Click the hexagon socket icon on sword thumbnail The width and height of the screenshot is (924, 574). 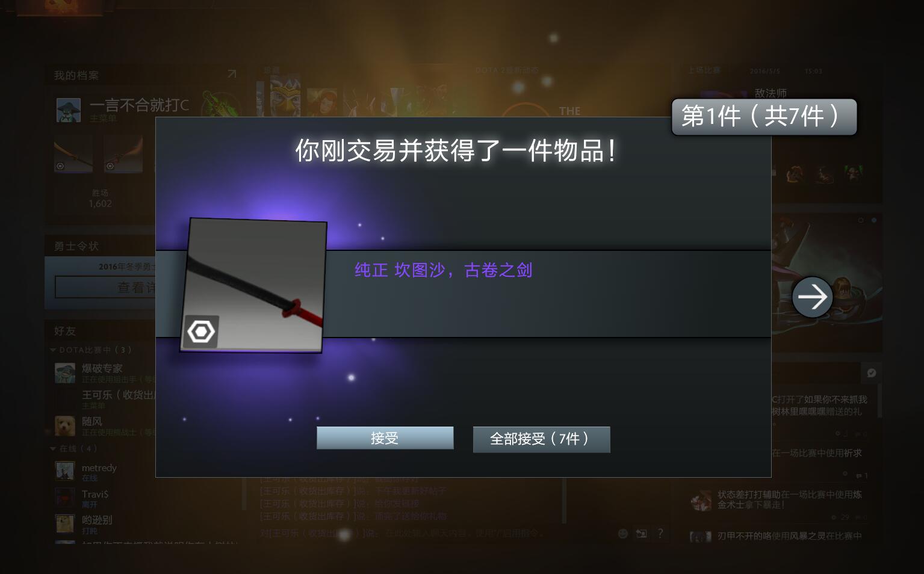point(201,332)
